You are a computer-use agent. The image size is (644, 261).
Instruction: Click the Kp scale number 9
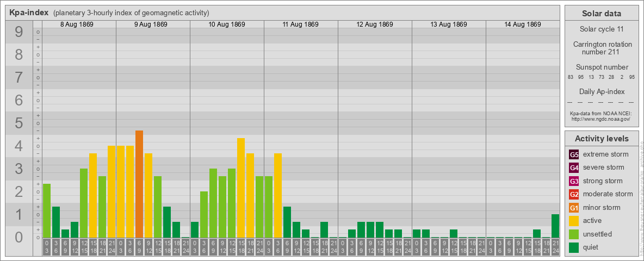click(19, 32)
